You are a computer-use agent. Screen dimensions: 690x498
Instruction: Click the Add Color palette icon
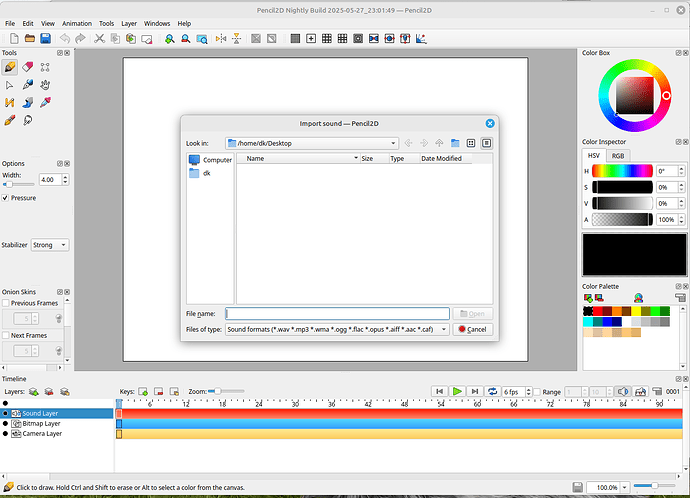click(588, 298)
